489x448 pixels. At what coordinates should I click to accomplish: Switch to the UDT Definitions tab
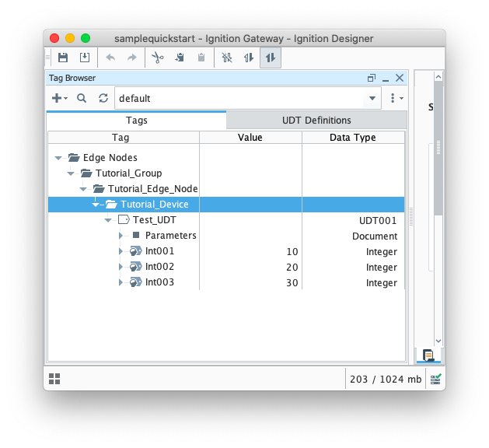click(316, 120)
